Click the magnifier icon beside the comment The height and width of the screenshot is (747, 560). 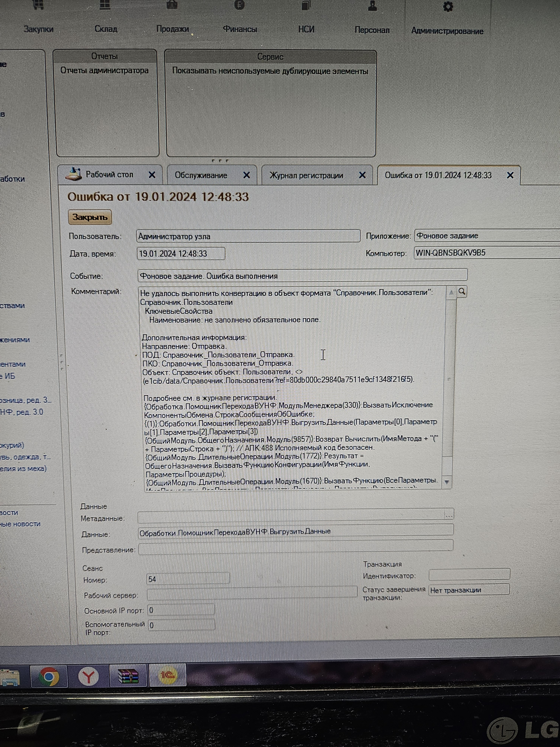[x=462, y=292]
